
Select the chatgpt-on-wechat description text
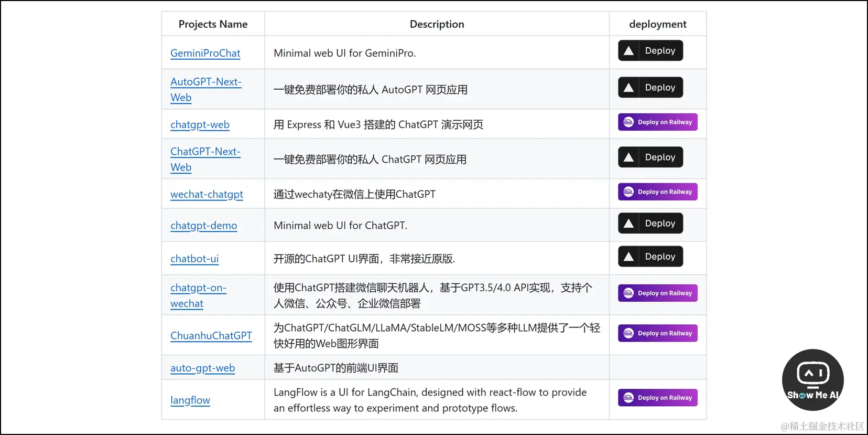[x=433, y=295]
